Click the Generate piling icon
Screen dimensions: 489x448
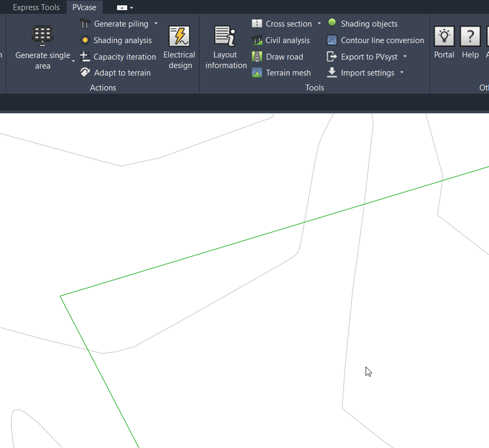85,24
